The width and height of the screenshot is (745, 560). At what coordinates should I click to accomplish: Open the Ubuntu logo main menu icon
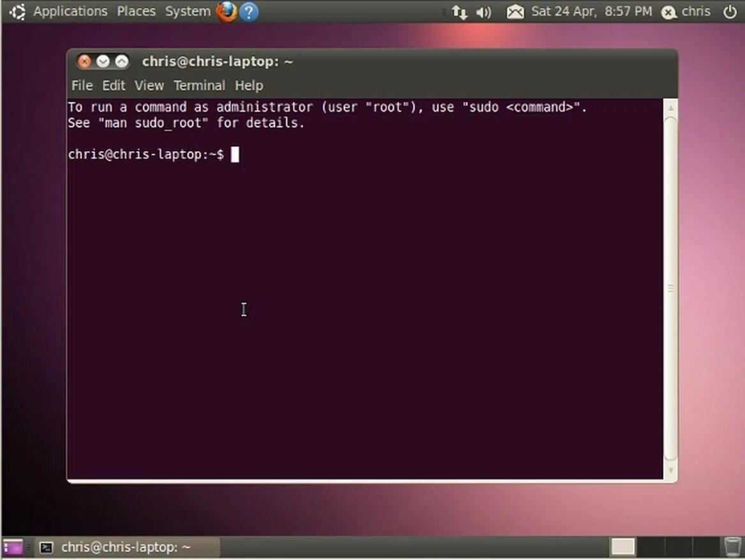click(18, 11)
